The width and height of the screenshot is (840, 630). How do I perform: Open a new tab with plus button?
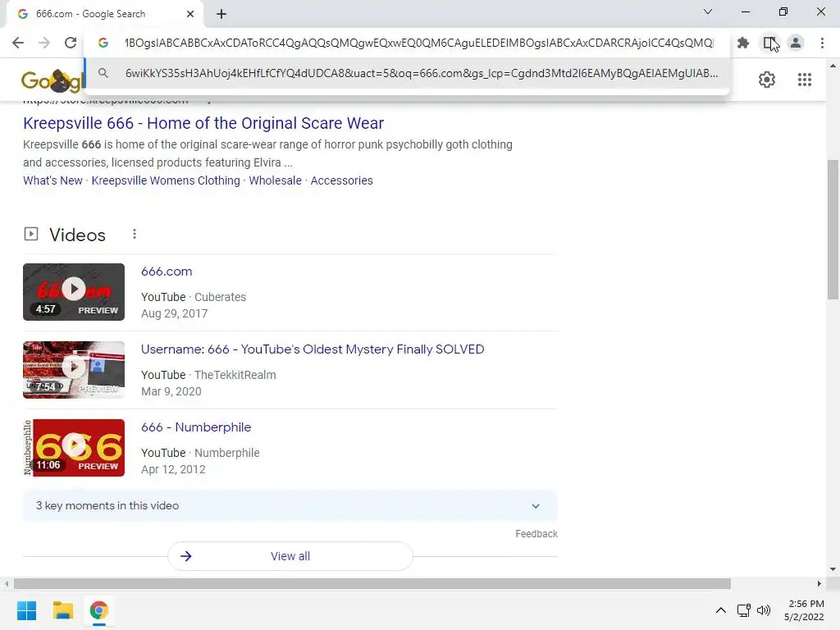221,14
